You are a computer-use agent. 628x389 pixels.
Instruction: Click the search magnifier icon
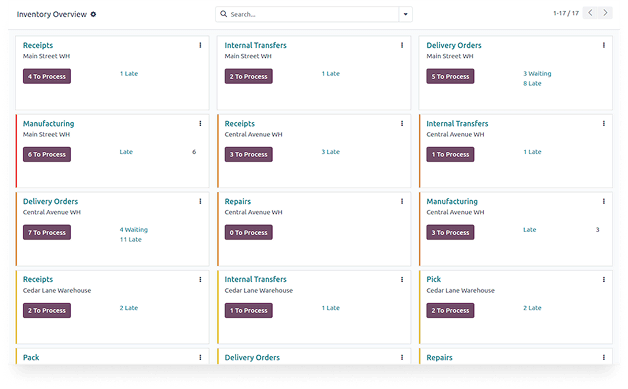223,14
